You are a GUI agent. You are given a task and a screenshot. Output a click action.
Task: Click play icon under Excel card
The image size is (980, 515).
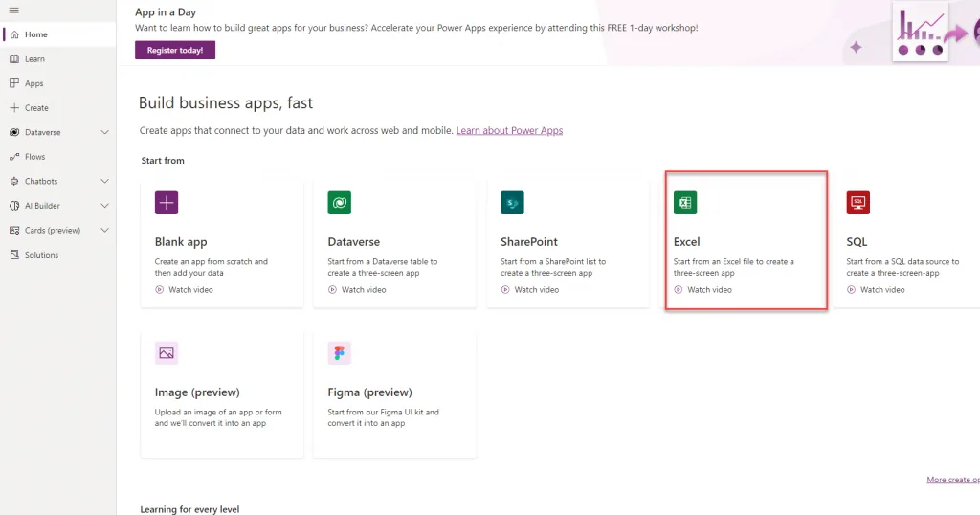679,289
